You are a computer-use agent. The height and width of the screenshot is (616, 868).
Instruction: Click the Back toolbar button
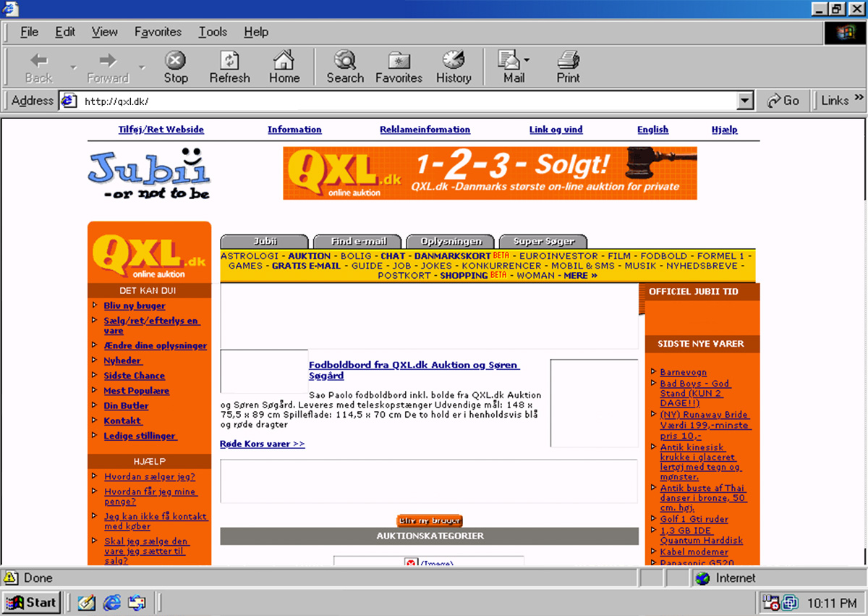tap(38, 67)
